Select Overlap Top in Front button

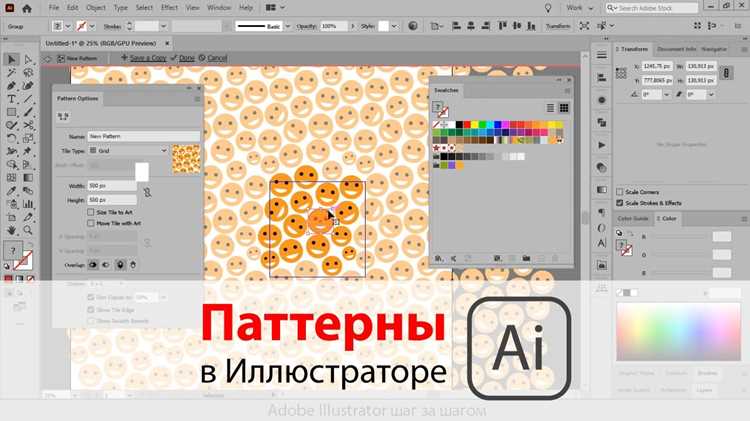coord(120,265)
